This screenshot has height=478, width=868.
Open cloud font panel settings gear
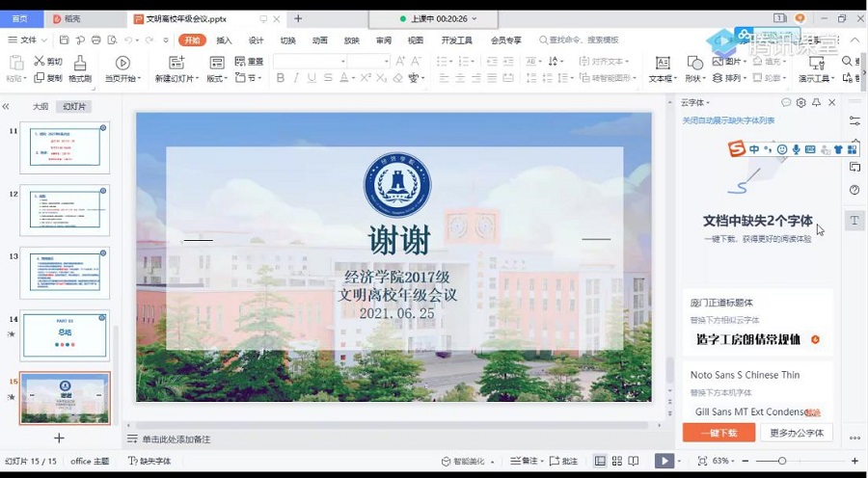tap(800, 102)
